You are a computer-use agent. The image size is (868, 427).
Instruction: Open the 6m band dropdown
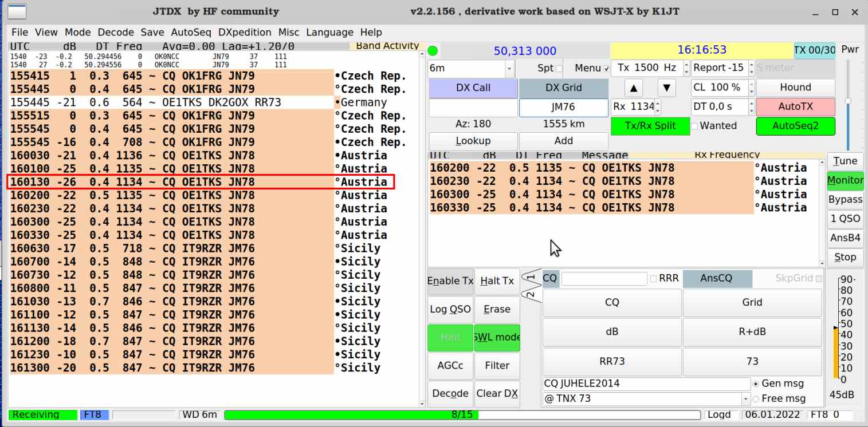pos(509,69)
